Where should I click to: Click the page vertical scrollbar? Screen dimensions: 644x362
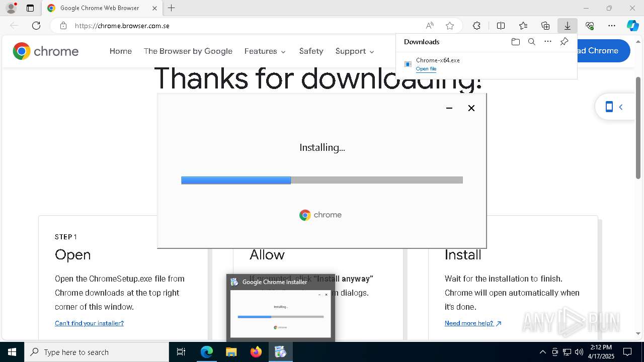tap(638, 128)
